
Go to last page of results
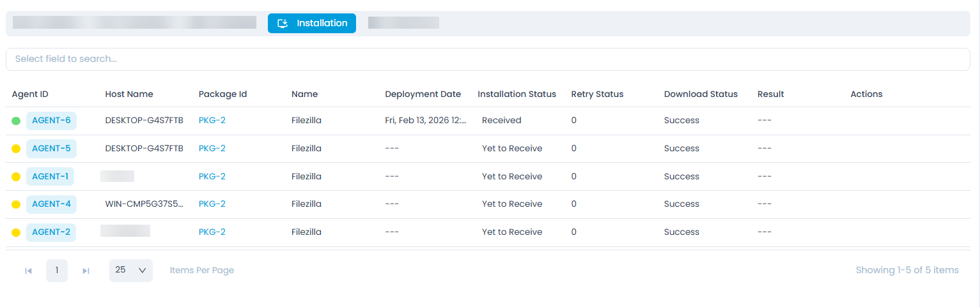86,271
